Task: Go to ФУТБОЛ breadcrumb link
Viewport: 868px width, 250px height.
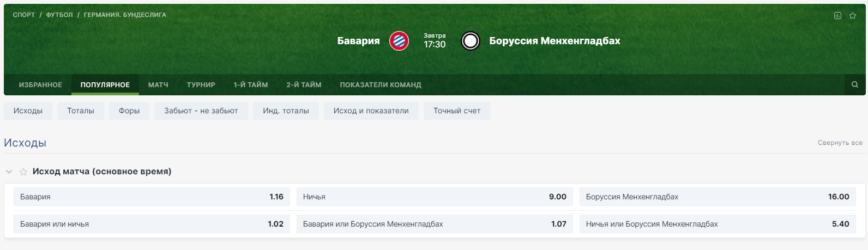Action: coord(59,15)
